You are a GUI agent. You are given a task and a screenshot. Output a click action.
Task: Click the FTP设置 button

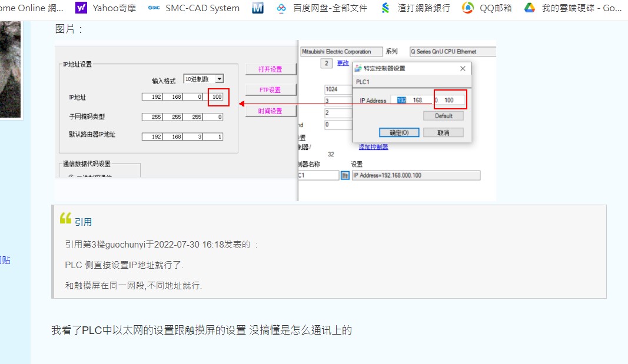(x=270, y=90)
